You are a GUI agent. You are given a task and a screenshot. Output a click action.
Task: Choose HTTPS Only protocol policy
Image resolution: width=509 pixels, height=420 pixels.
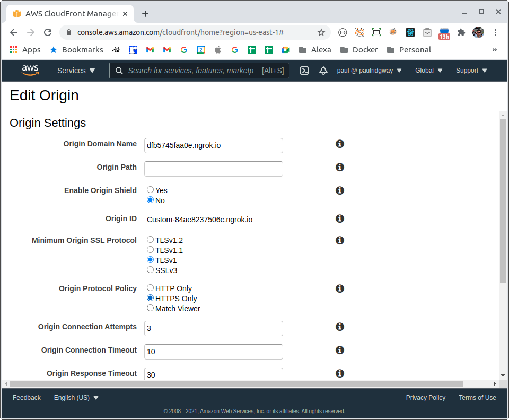[150, 298]
